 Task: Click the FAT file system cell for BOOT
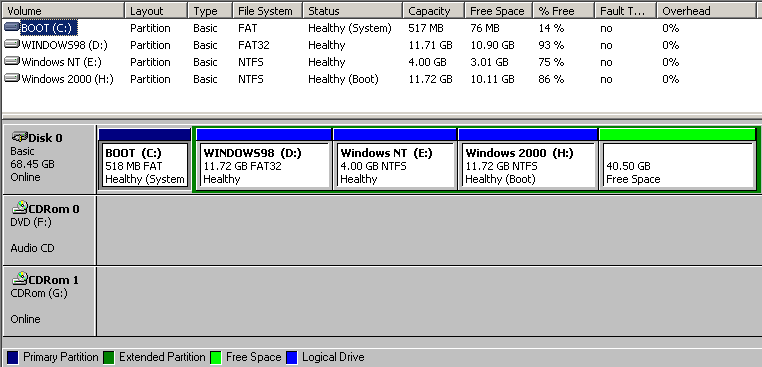click(x=247, y=28)
